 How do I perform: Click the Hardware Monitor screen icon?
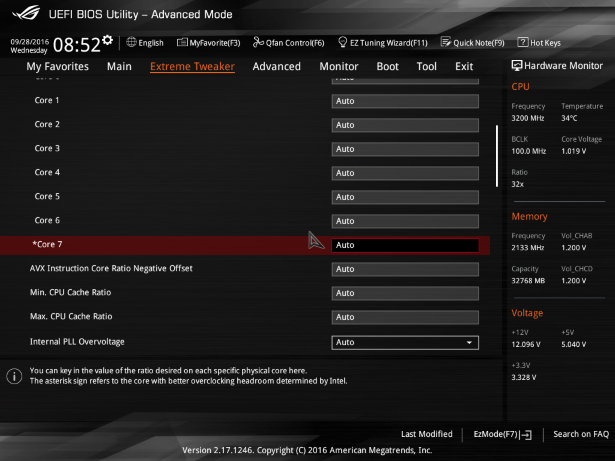click(517, 66)
